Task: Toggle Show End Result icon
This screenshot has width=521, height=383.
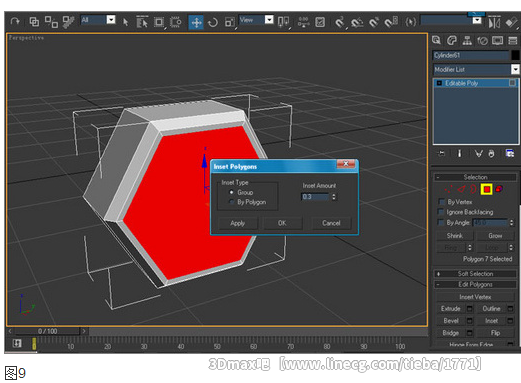Action: click(459, 153)
